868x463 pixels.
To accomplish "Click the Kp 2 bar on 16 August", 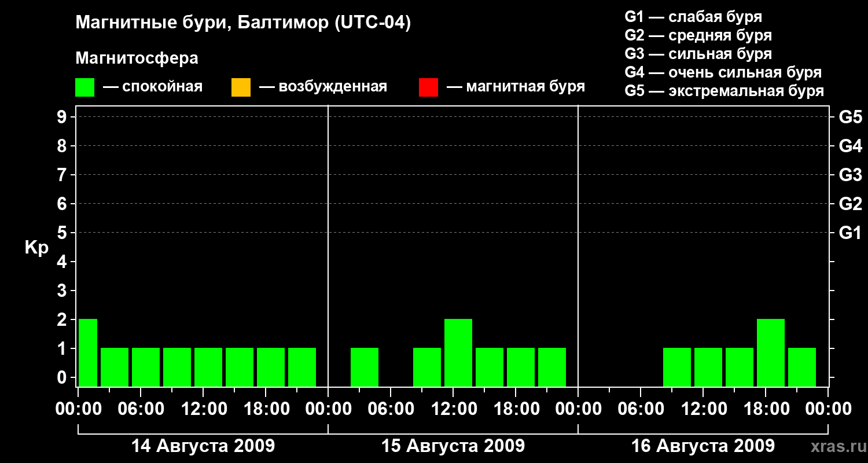I will point(771,352).
